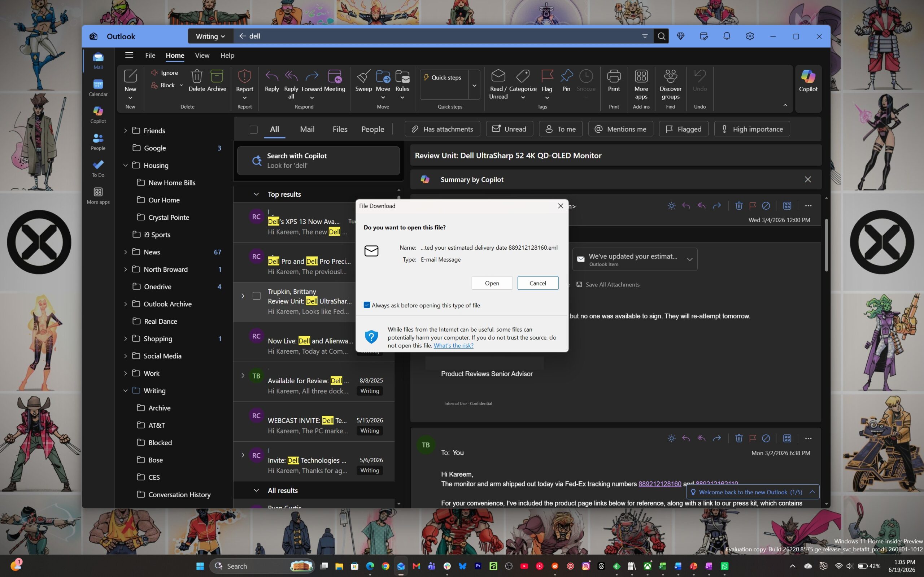
Task: Delete the selected message from ribbon
Action: click(x=197, y=81)
